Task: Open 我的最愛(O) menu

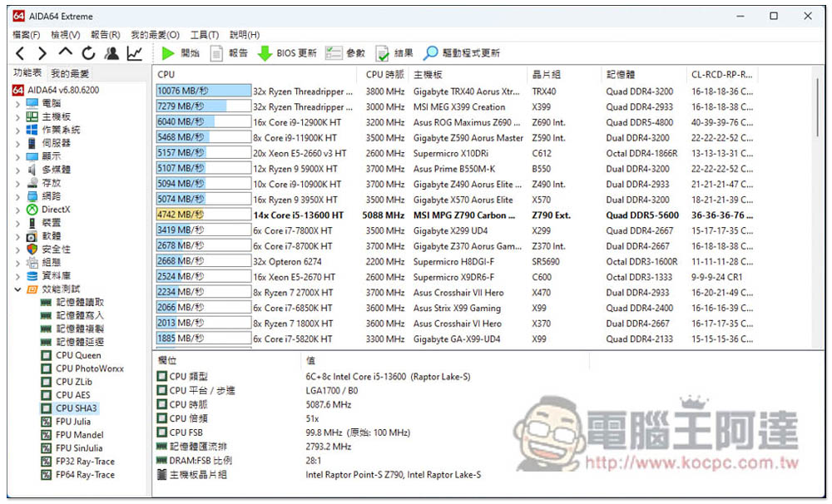Action: [155, 35]
